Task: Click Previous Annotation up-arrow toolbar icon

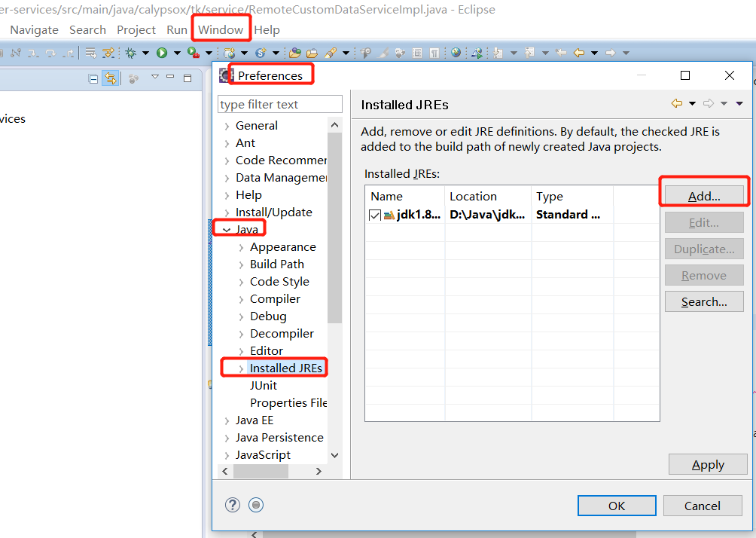Action: [x=529, y=53]
